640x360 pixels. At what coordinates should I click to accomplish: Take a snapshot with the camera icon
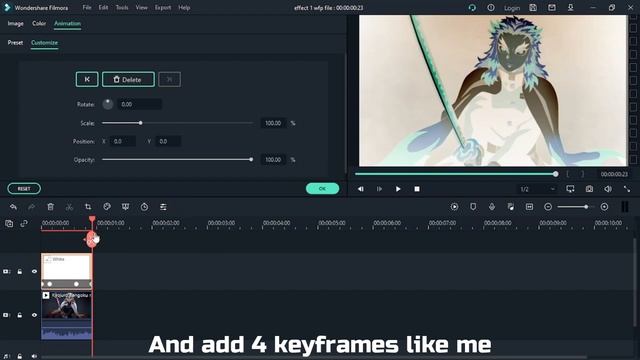tap(589, 189)
